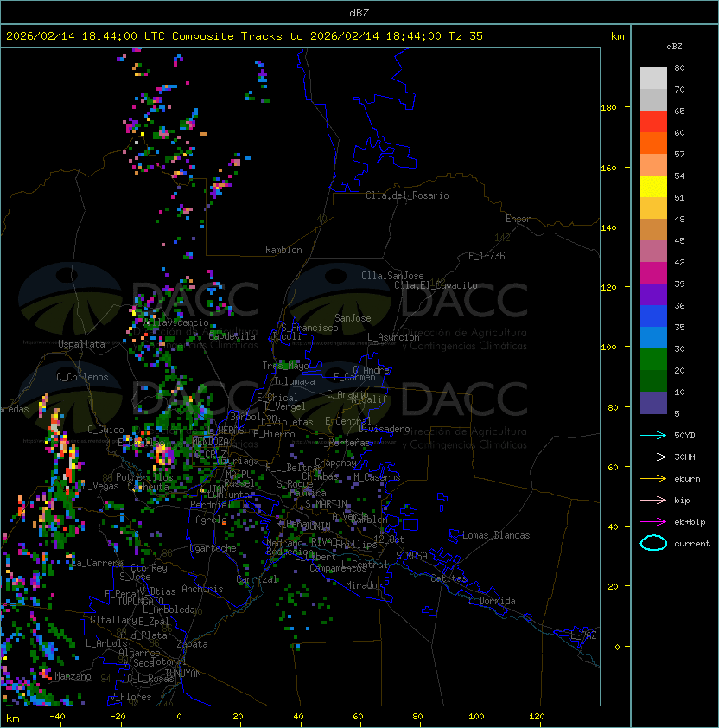Click the 'L_Dormida' map label

pos(492,601)
